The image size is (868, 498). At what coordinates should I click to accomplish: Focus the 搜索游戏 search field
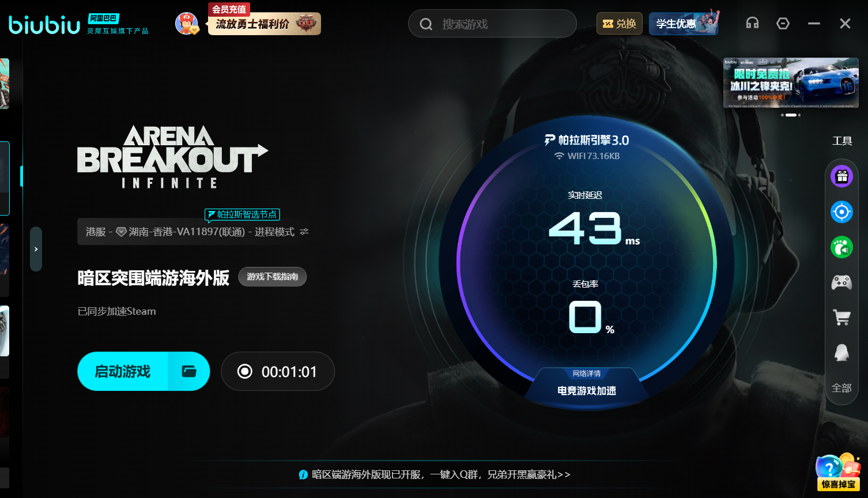click(492, 24)
